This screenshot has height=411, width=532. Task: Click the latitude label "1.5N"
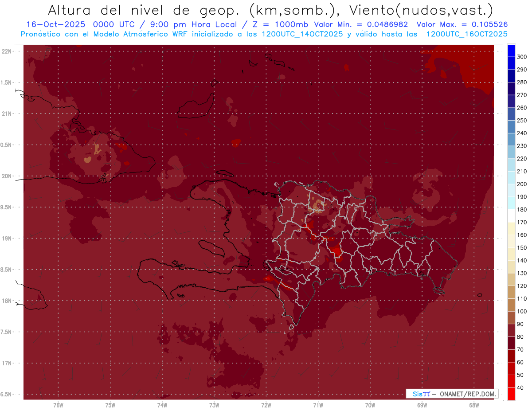(x=7, y=82)
